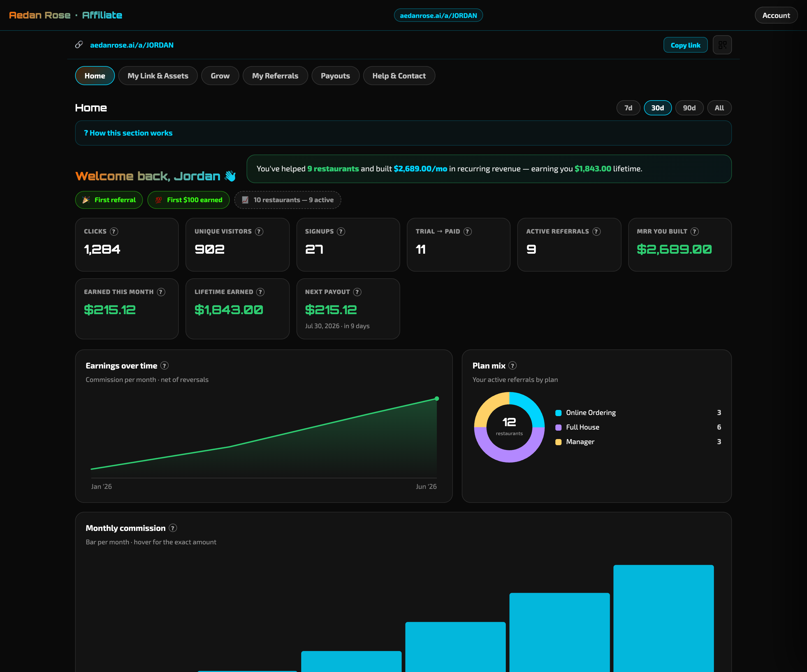Click the chart icon in 10 restaurants badge
This screenshot has width=807, height=672.
point(245,200)
